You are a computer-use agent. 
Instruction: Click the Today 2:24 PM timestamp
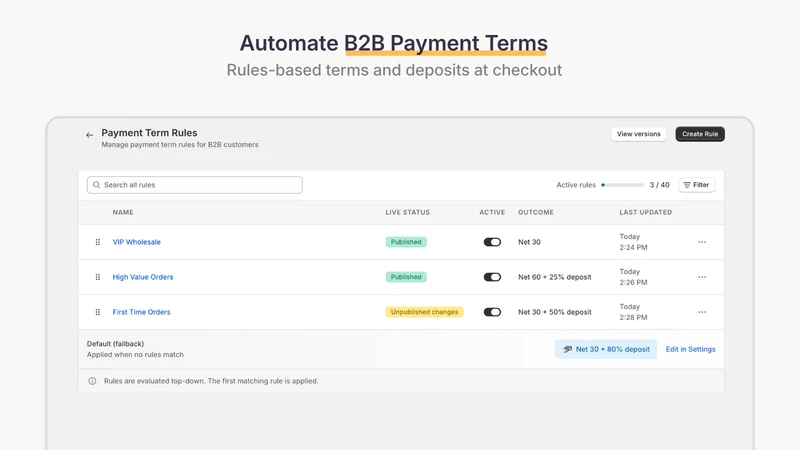pyautogui.click(x=633, y=242)
